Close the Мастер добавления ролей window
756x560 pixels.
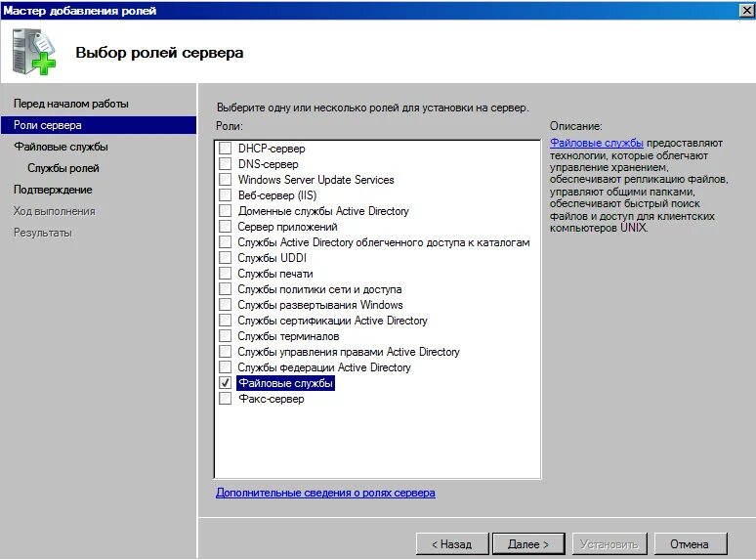[x=746, y=10]
